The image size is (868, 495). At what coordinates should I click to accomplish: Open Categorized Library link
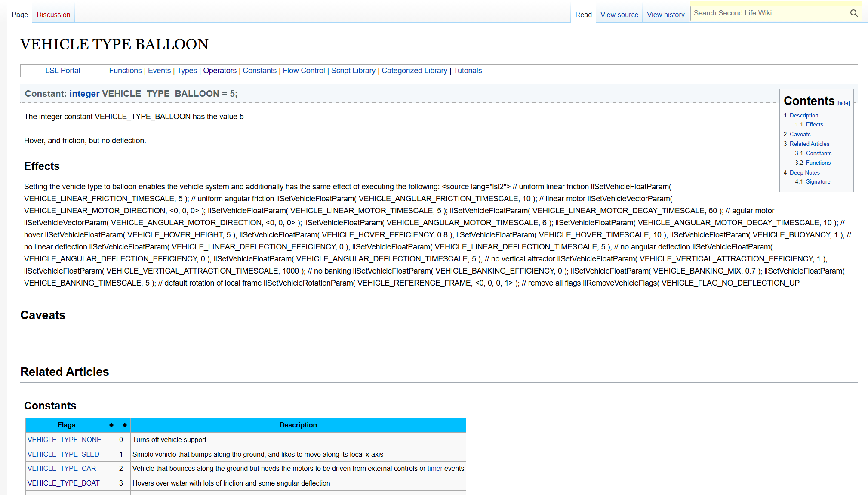[414, 71]
